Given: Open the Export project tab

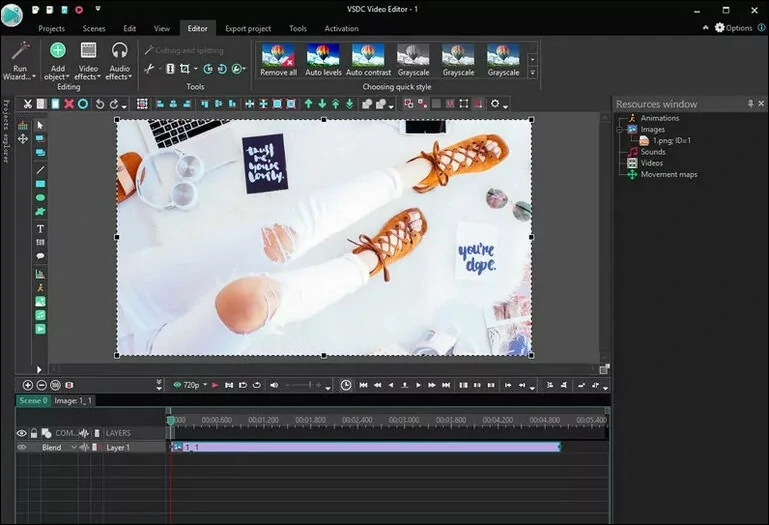Looking at the screenshot, I should [x=248, y=28].
